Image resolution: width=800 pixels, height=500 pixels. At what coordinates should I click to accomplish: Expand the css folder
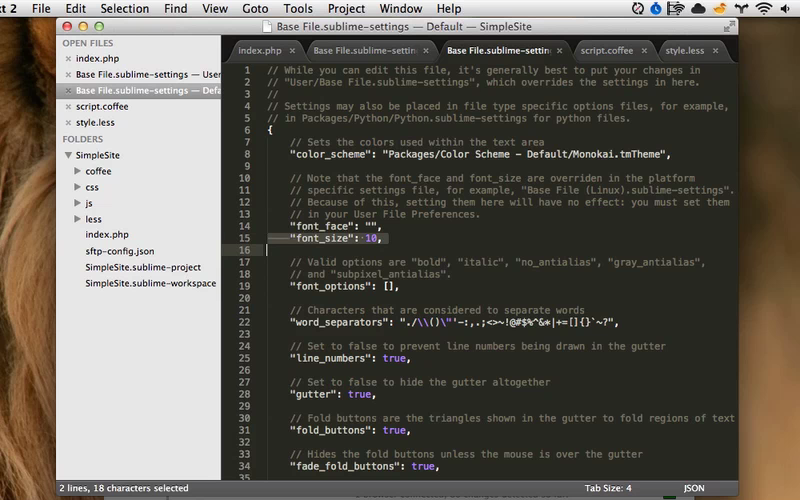[78, 187]
